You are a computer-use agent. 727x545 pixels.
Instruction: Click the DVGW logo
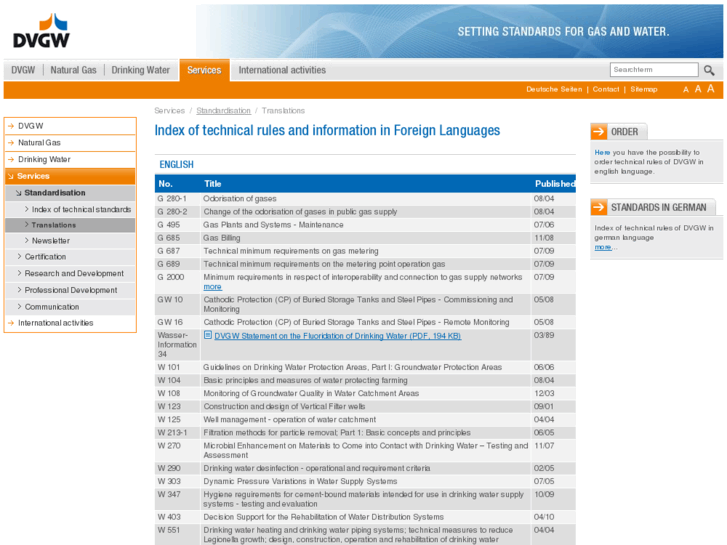point(41,31)
